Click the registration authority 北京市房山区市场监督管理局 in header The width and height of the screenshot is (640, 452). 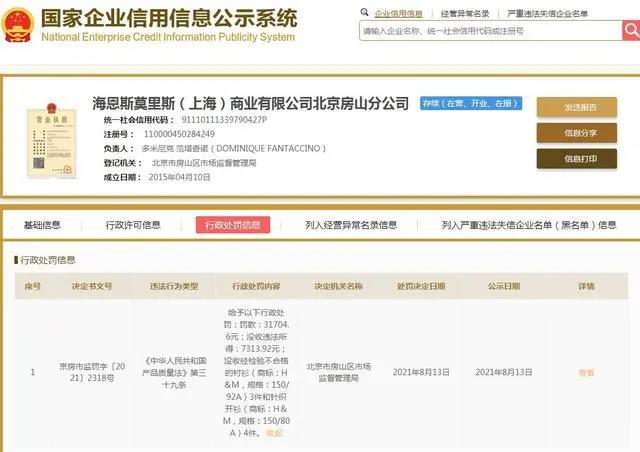point(204,163)
